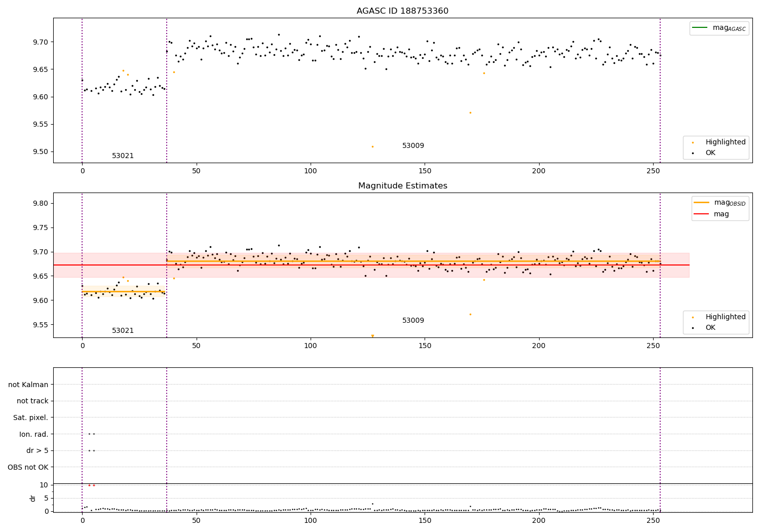Click the 9.70 y-tick in middle plot
760x532 pixels.
click(40, 252)
